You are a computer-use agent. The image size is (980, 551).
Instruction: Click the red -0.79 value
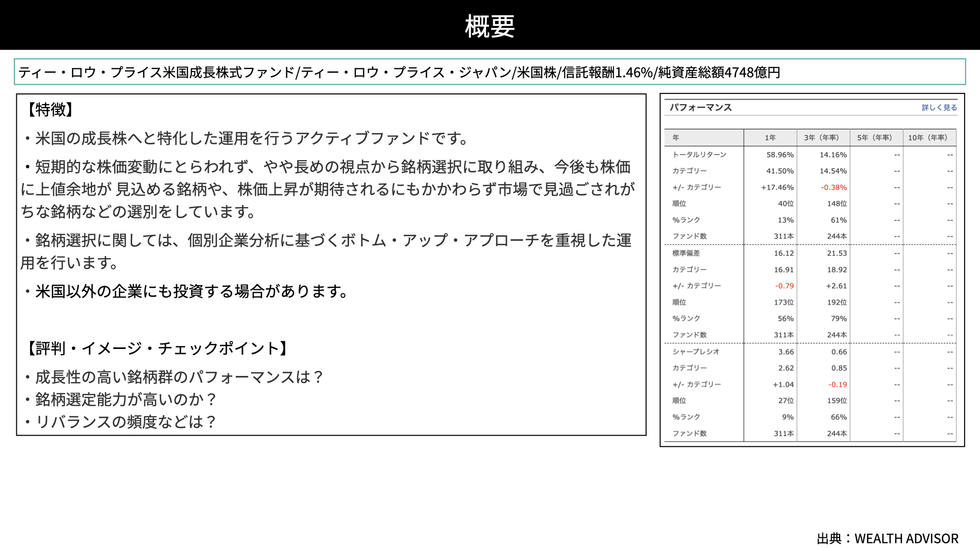(785, 286)
